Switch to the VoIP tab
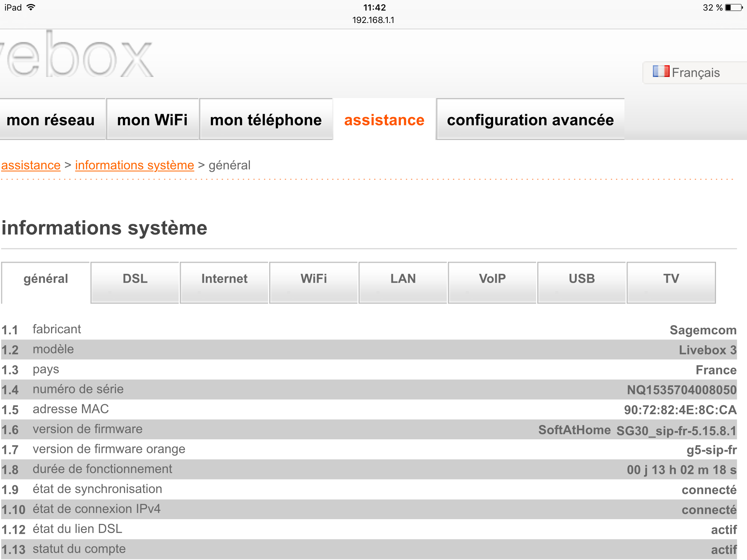Screen dimensions: 747x560 (492, 279)
